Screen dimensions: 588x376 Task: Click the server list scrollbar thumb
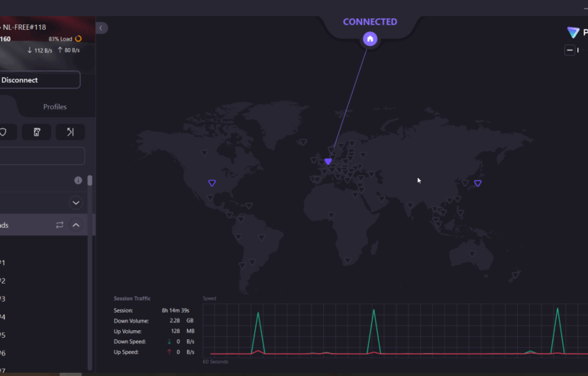(x=90, y=180)
